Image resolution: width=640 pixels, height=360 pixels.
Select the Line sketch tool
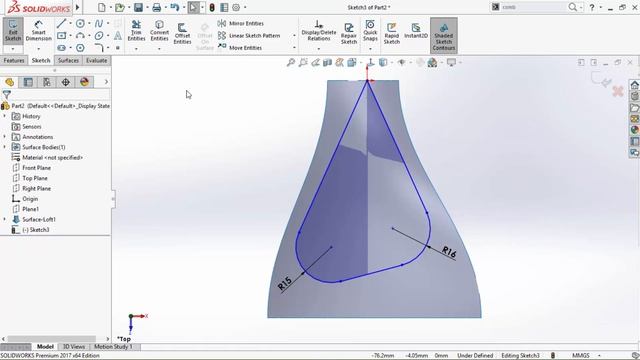[x=62, y=24]
